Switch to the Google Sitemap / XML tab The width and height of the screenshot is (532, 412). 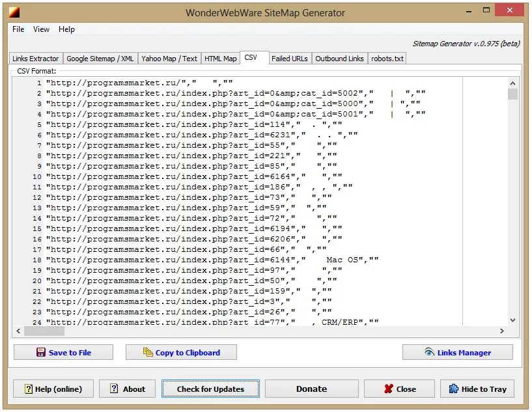(x=100, y=59)
